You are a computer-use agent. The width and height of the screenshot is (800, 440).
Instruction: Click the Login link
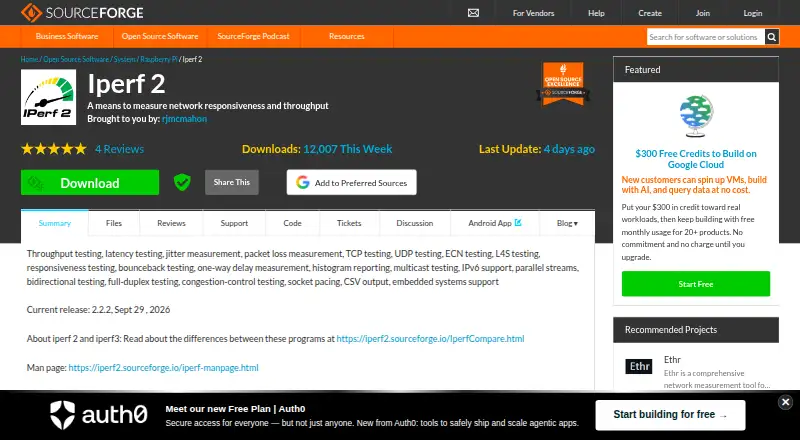[x=753, y=13]
